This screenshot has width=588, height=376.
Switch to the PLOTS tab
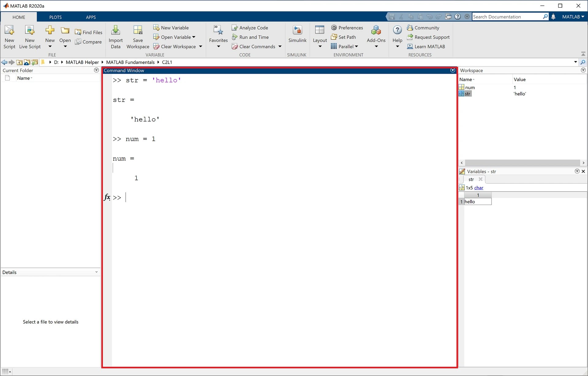[x=55, y=17]
